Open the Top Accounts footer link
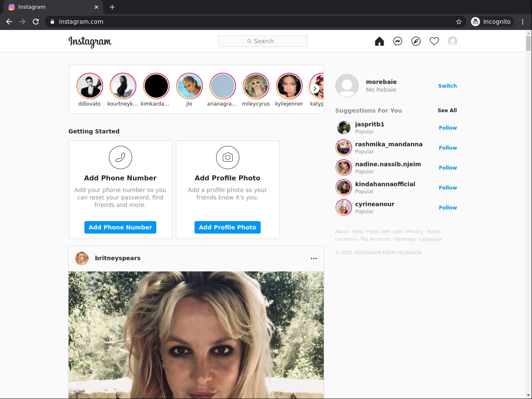This screenshot has height=399, width=532. coord(376,239)
